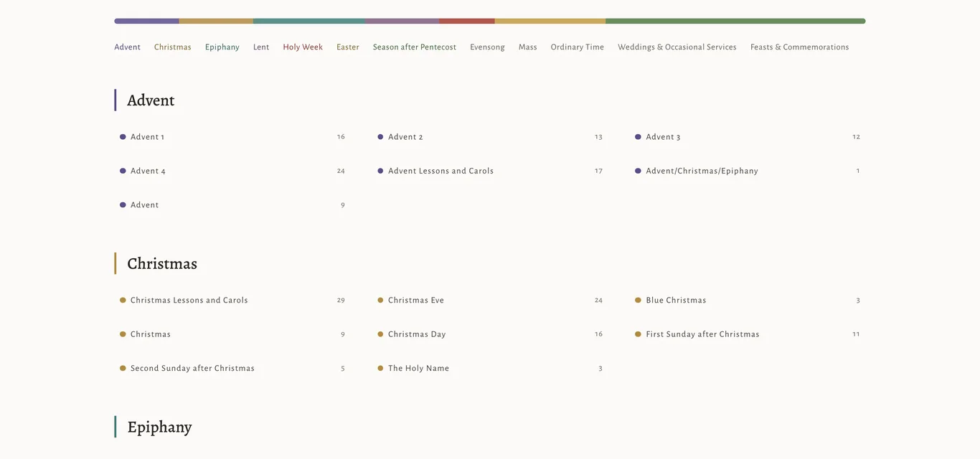The image size is (980, 459).
Task: Click the Christmas section heading
Action: tap(162, 263)
